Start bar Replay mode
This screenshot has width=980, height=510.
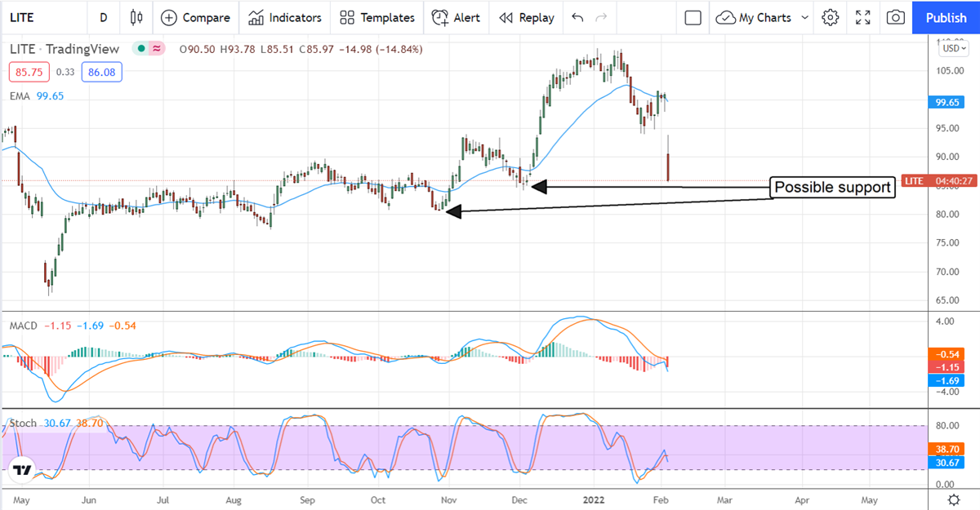(527, 17)
